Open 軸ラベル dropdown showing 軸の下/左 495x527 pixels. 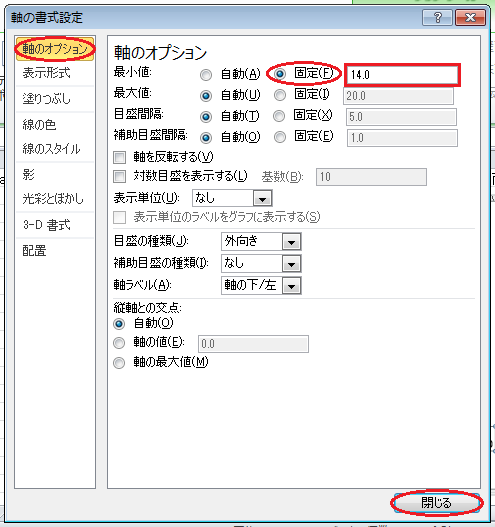(261, 286)
